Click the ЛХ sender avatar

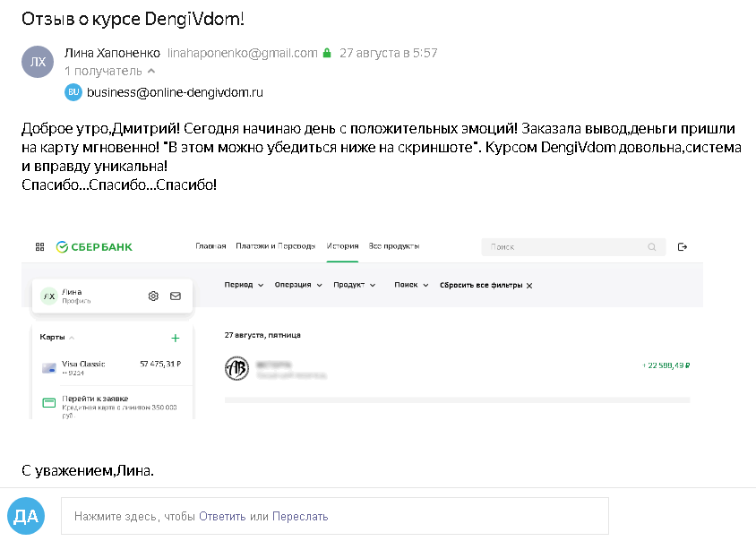(x=38, y=62)
